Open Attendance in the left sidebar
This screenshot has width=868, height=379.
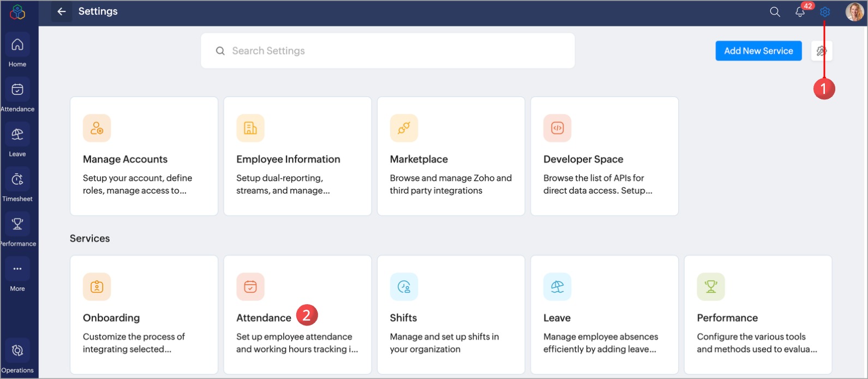17,96
